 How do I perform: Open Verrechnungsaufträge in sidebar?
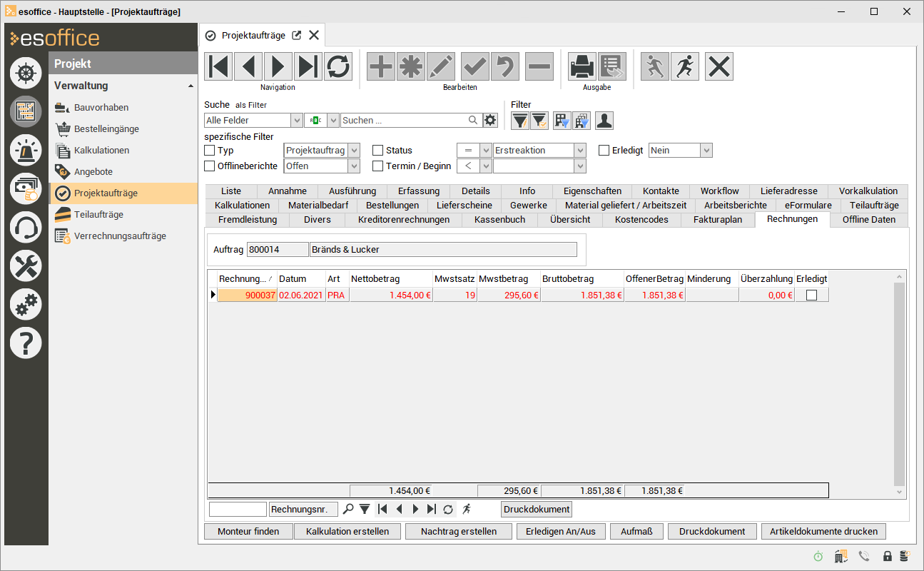pyautogui.click(x=120, y=236)
